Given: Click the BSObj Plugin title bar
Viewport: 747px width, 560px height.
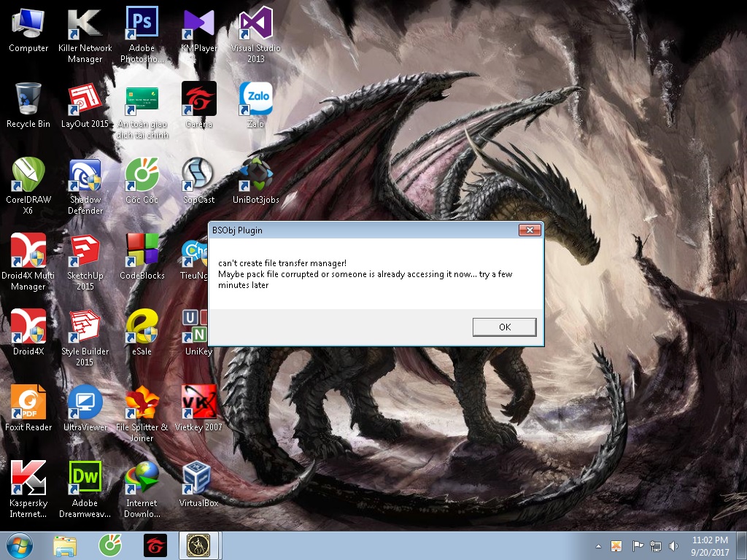Looking at the screenshot, I should (365, 230).
